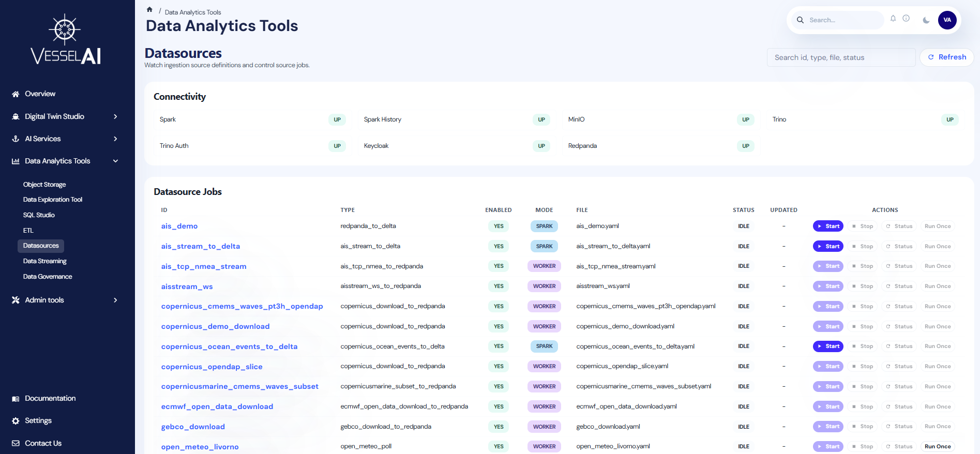Run open_meteo_livorno job once
Screen dimensions: 980x454
click(x=937, y=446)
